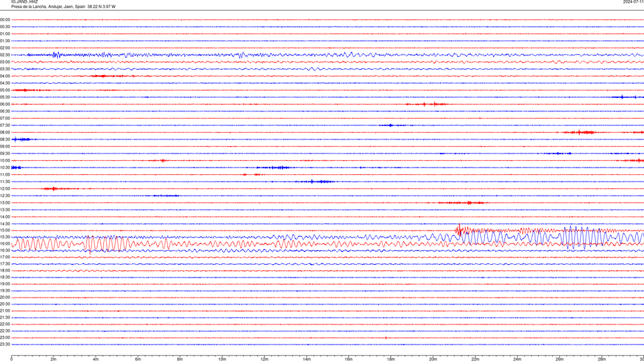Select the 13:00 hour label
The image size is (644, 362).
(5, 202)
